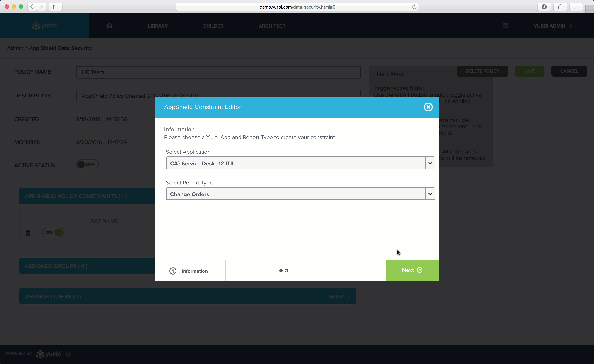
Task: Click the DELETE POLICY button
Action: pos(482,71)
